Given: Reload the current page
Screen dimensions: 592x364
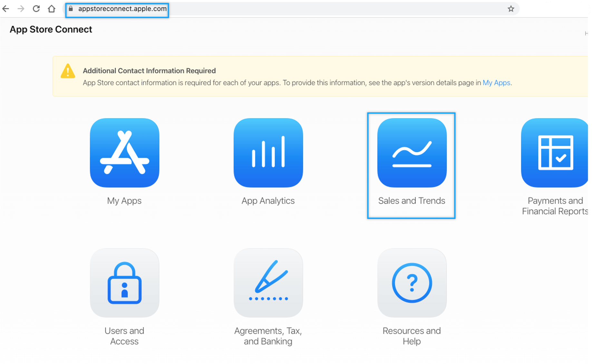Looking at the screenshot, I should (36, 9).
